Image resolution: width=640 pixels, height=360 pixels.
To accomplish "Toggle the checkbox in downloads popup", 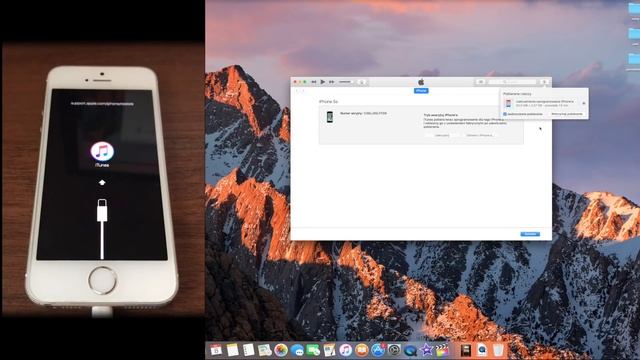I will [x=505, y=114].
